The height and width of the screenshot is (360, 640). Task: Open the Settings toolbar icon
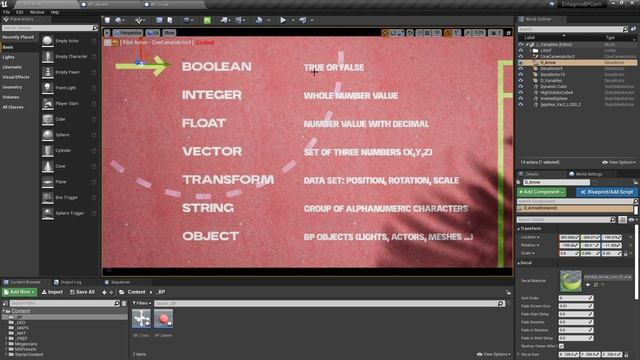[187, 20]
